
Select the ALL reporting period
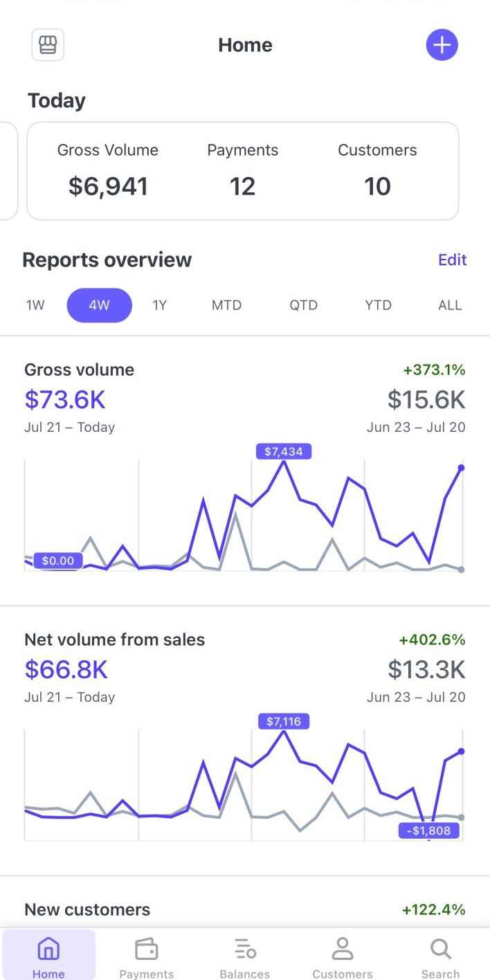(x=449, y=305)
